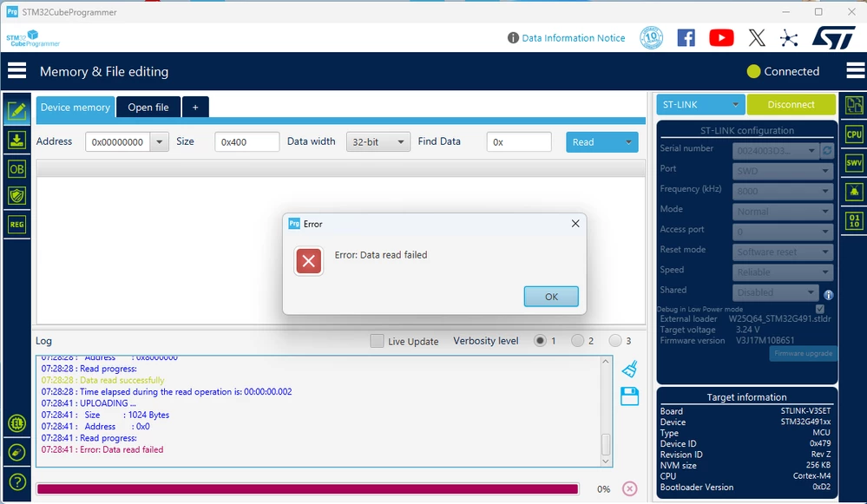
Task: Click the ST community network icon
Action: point(789,38)
